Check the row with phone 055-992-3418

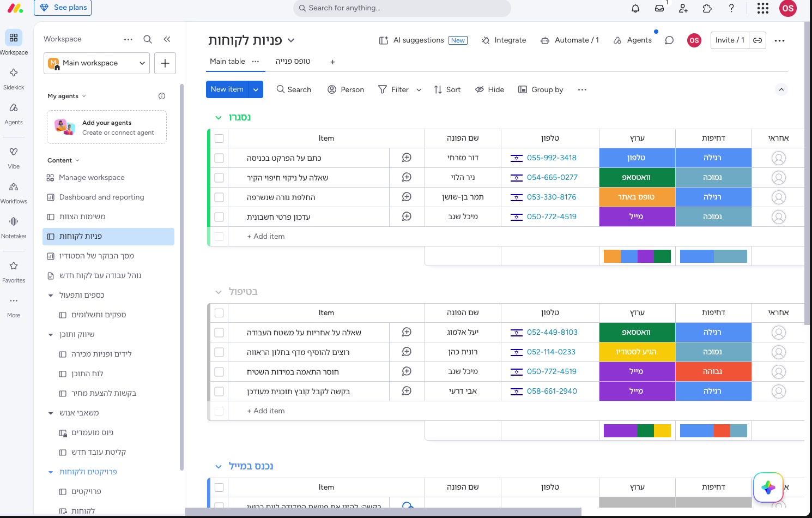(x=219, y=158)
